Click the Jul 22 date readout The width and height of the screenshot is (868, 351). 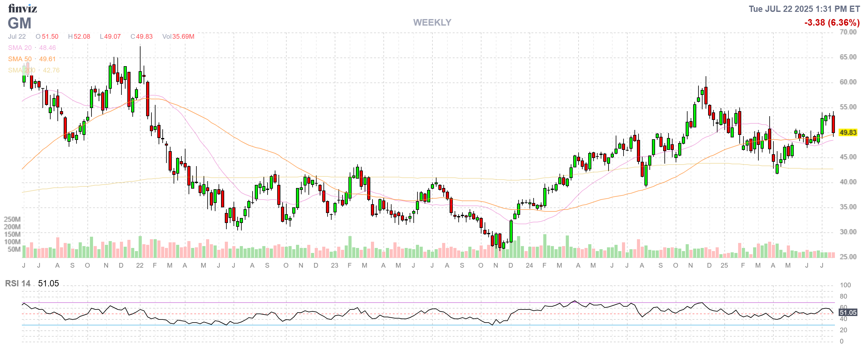(17, 36)
